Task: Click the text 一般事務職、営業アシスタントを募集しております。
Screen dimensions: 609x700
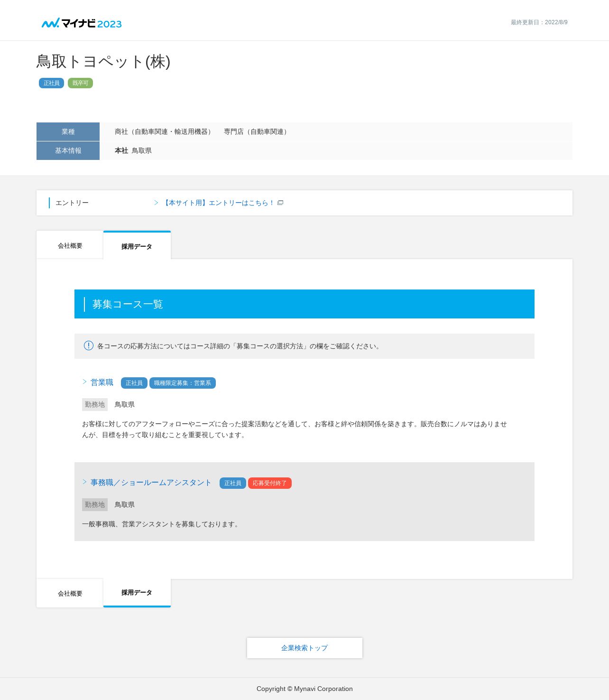Action: tap(161, 524)
